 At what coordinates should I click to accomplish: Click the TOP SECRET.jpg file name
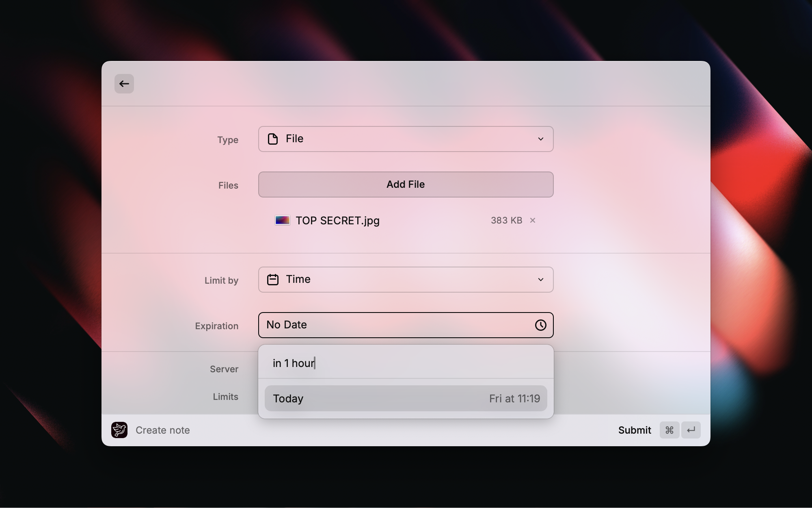[337, 221]
